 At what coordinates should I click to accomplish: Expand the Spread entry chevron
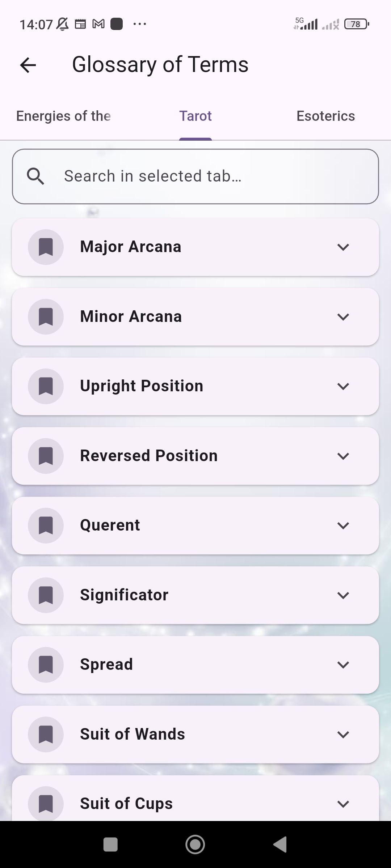pyautogui.click(x=343, y=665)
